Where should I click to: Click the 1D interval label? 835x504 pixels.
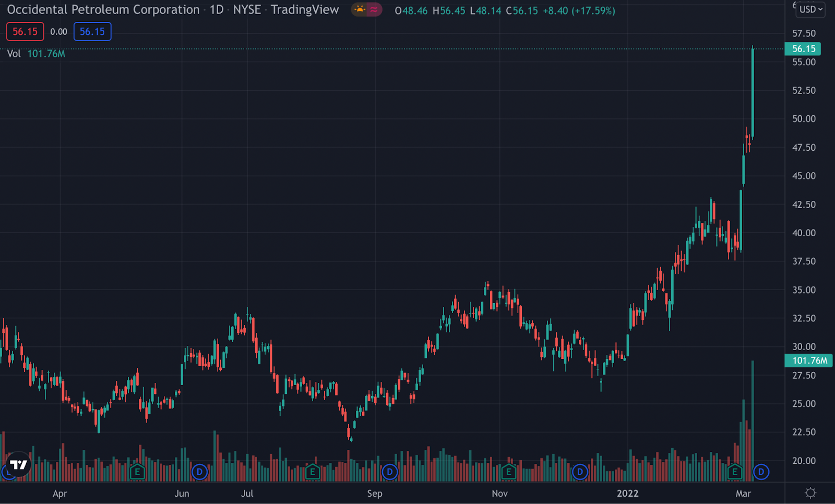coord(217,10)
